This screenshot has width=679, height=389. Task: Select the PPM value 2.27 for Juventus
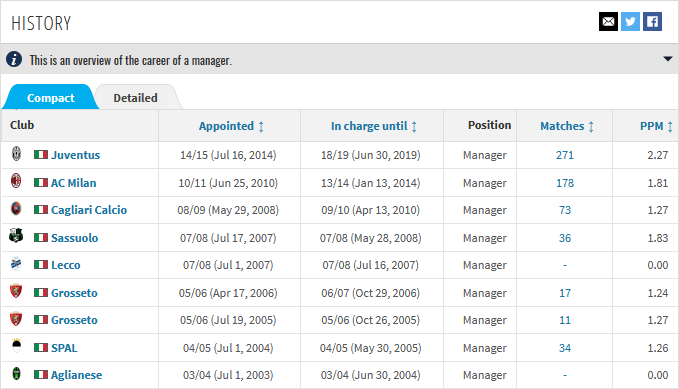657,155
